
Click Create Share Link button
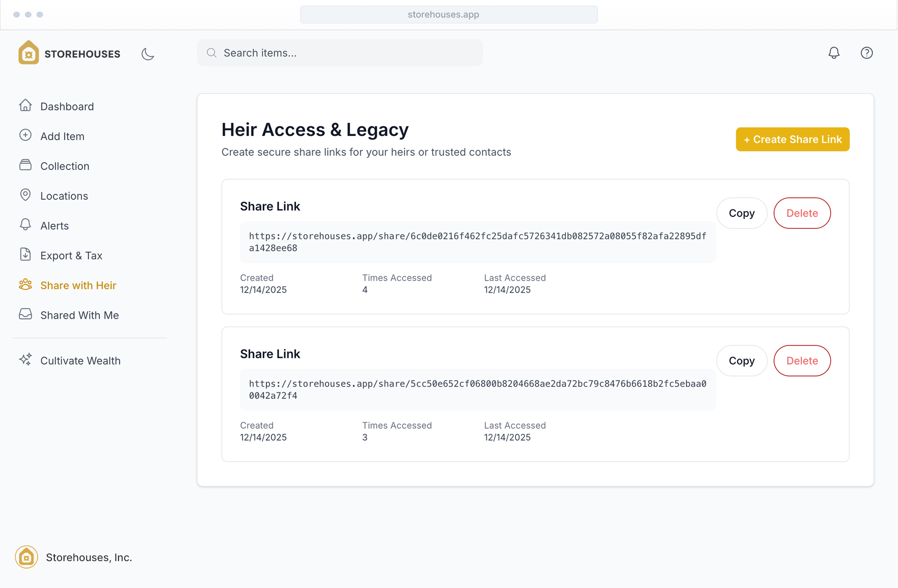coord(792,139)
